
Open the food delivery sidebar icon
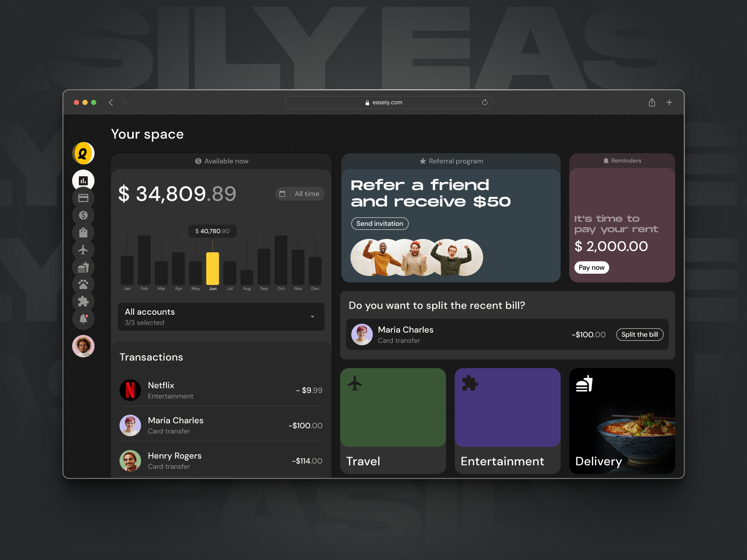click(x=83, y=267)
